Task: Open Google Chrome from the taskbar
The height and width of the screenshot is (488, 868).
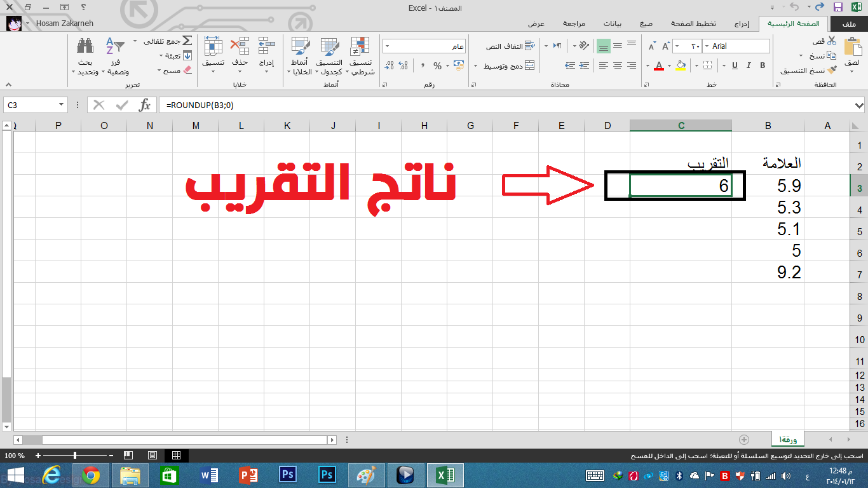Action: (91, 475)
